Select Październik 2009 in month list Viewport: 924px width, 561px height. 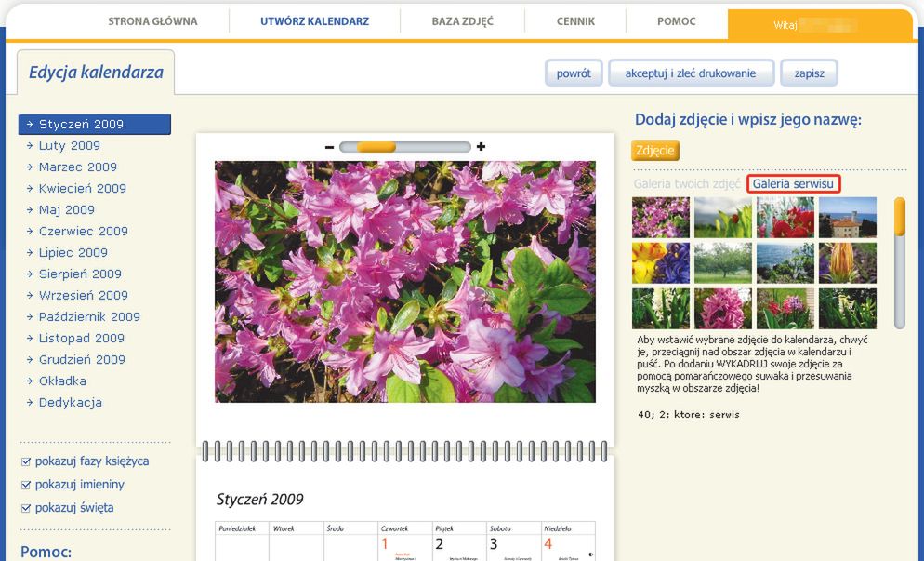tap(89, 316)
